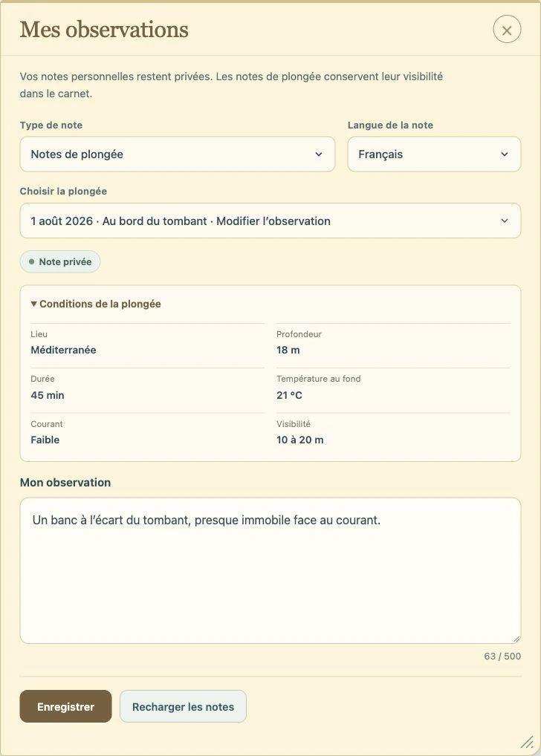Click the Profondeur label
Image resolution: width=541 pixels, height=756 pixels.
click(299, 334)
